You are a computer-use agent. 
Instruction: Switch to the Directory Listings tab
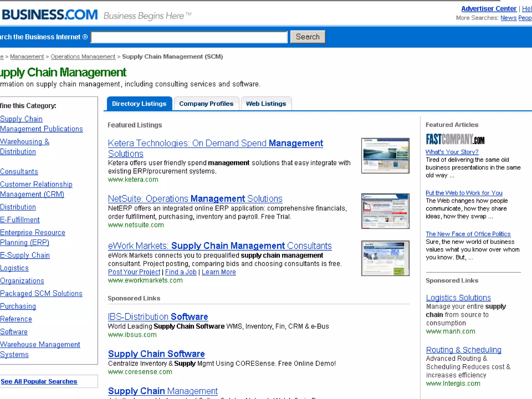coord(139,104)
